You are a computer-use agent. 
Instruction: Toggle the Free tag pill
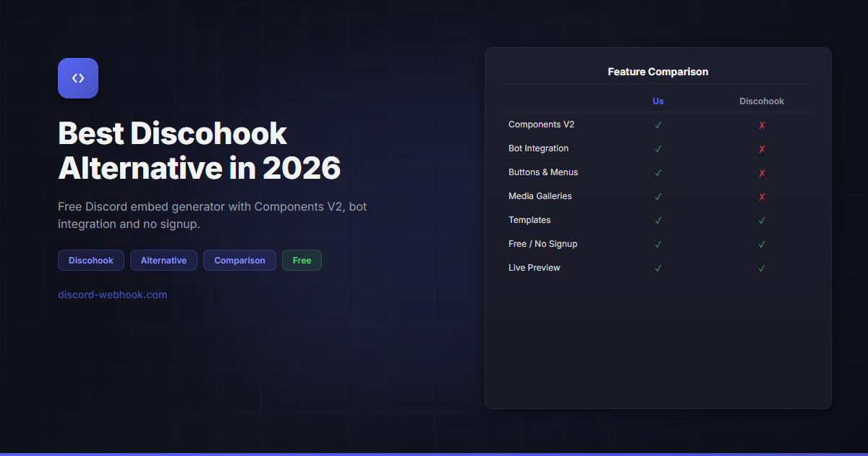302,260
